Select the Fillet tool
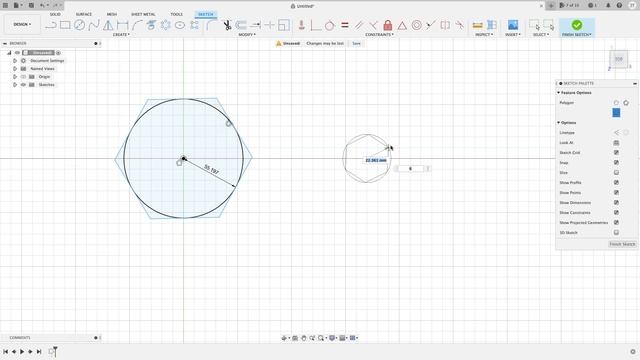This screenshot has width=640, height=360. 211,25
